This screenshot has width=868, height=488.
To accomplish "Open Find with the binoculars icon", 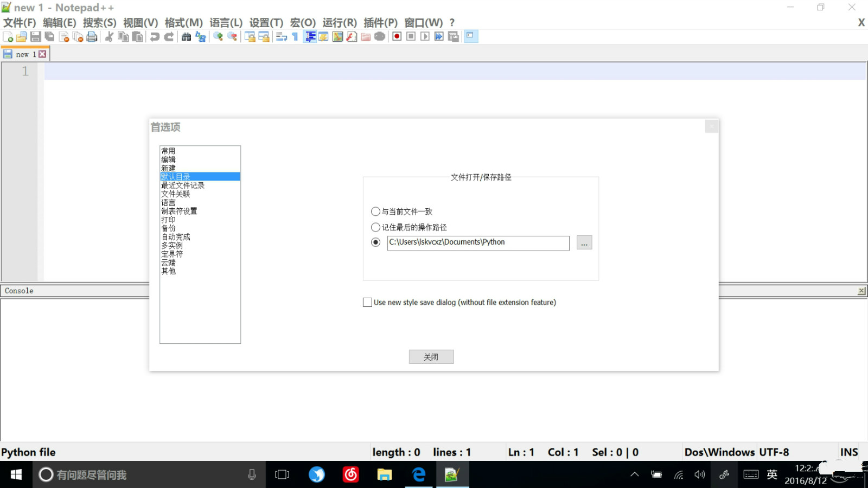I will coord(186,36).
